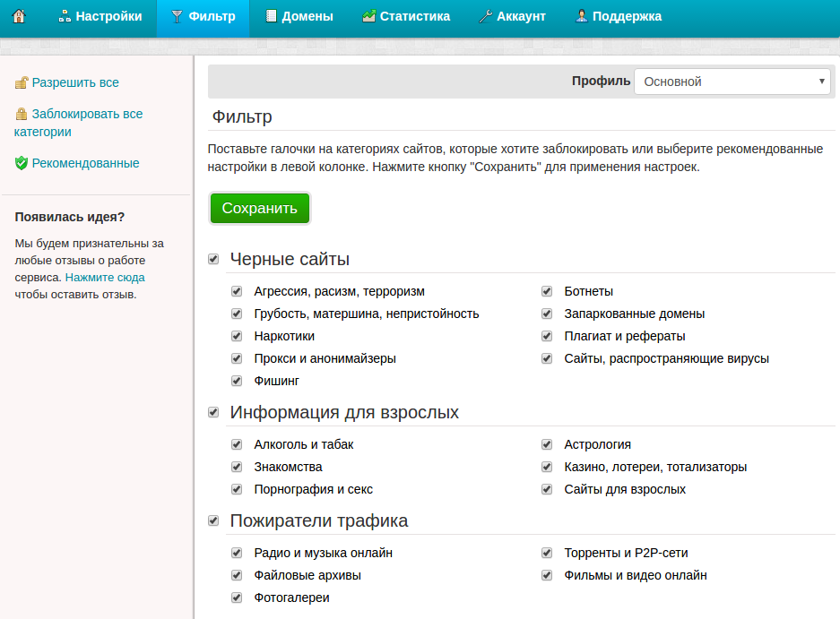The image size is (840, 619).
Task: Go to the Статистика tab
Action: (406, 17)
